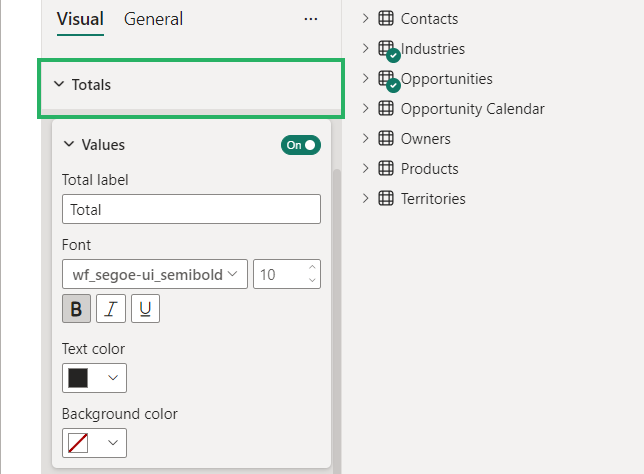644x474 pixels.
Task: Click the Total label text field
Action: click(191, 209)
